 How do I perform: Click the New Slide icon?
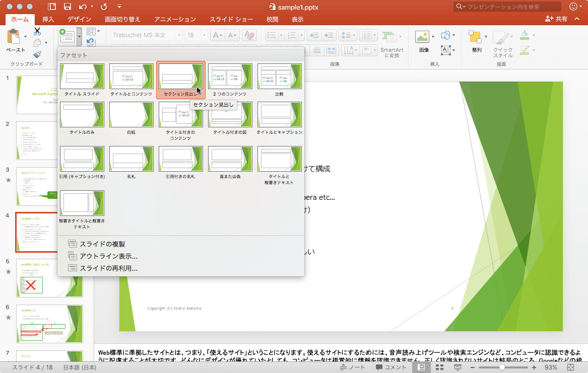coord(68,36)
